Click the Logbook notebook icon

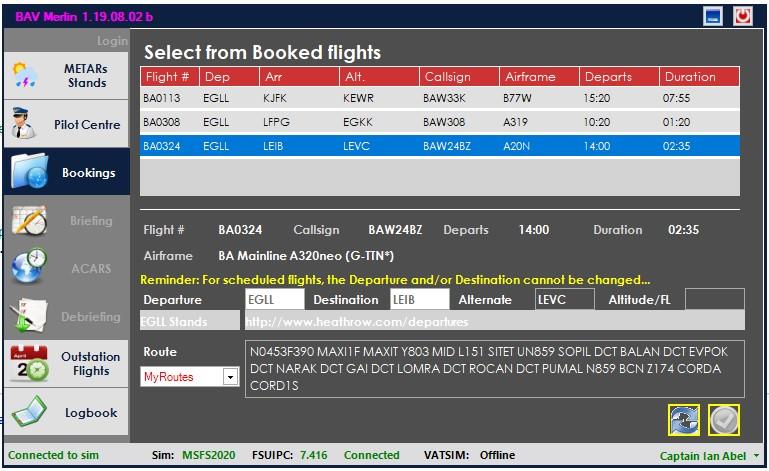pos(29,411)
